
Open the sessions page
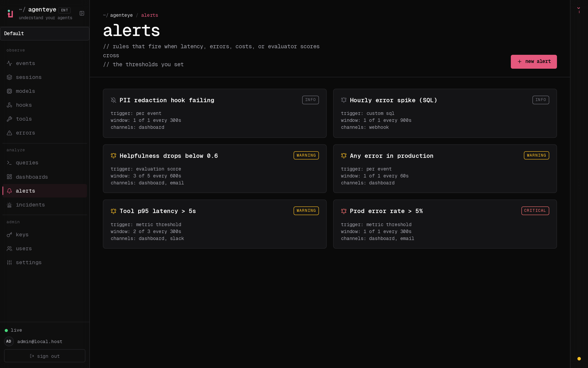pyautogui.click(x=45, y=77)
